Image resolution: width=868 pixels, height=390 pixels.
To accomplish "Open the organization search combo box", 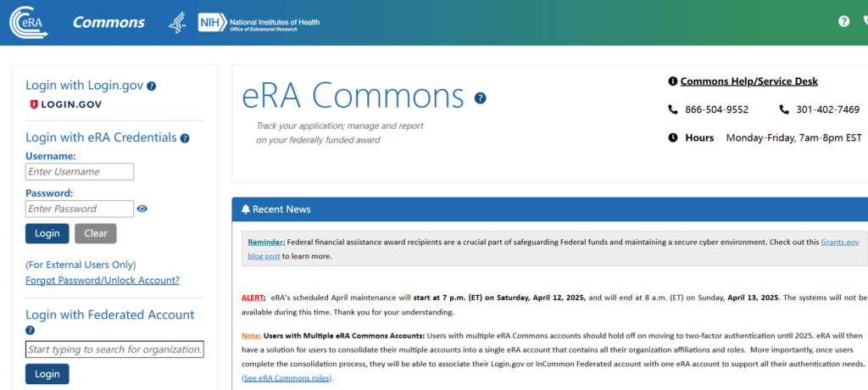I will click(114, 349).
